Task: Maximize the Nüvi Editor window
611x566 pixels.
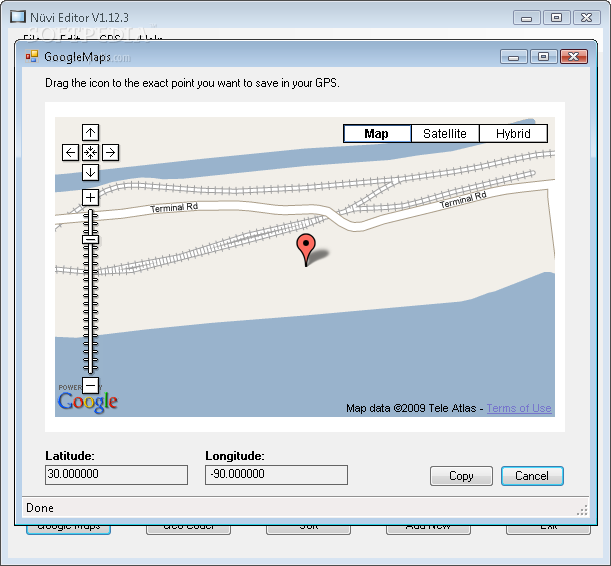Action: (x=556, y=18)
